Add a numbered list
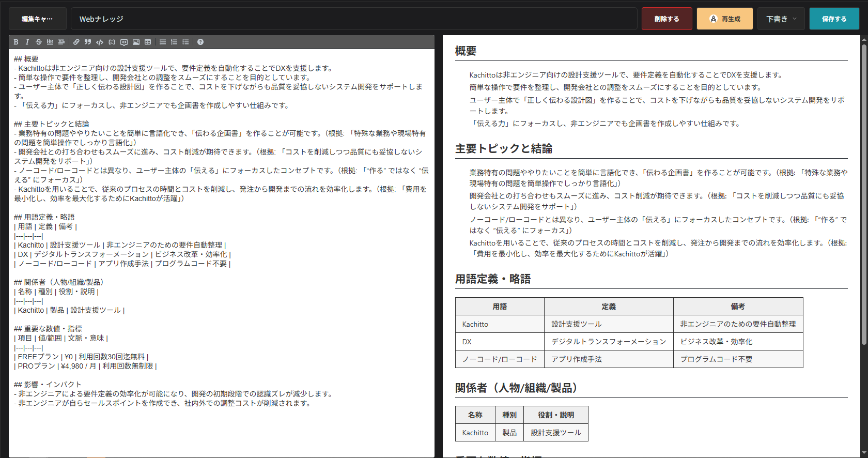868x458 pixels. (x=174, y=42)
